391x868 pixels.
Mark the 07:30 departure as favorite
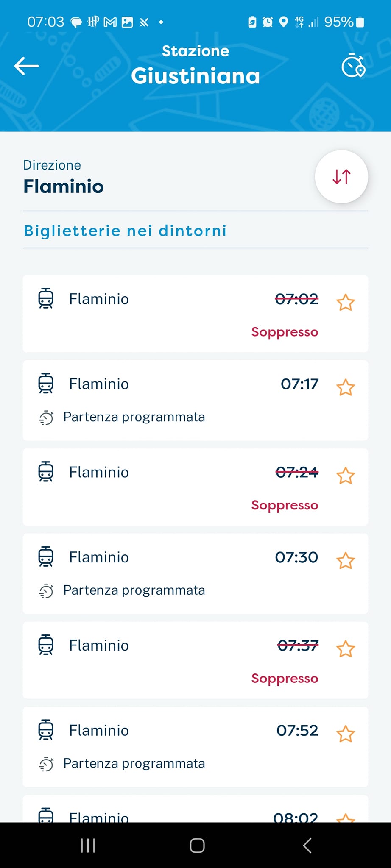[x=346, y=561]
